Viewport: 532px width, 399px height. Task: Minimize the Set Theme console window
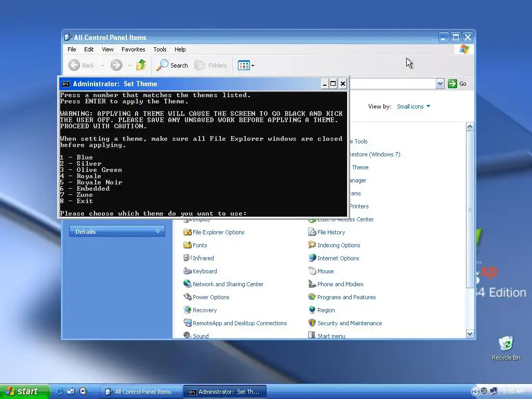(325, 84)
